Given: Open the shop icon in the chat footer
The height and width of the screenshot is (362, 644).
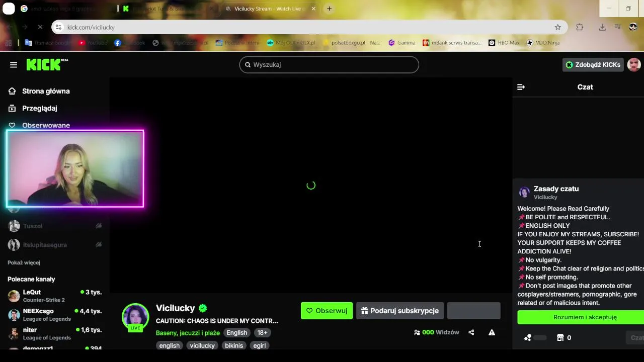Looking at the screenshot, I should click(560, 338).
